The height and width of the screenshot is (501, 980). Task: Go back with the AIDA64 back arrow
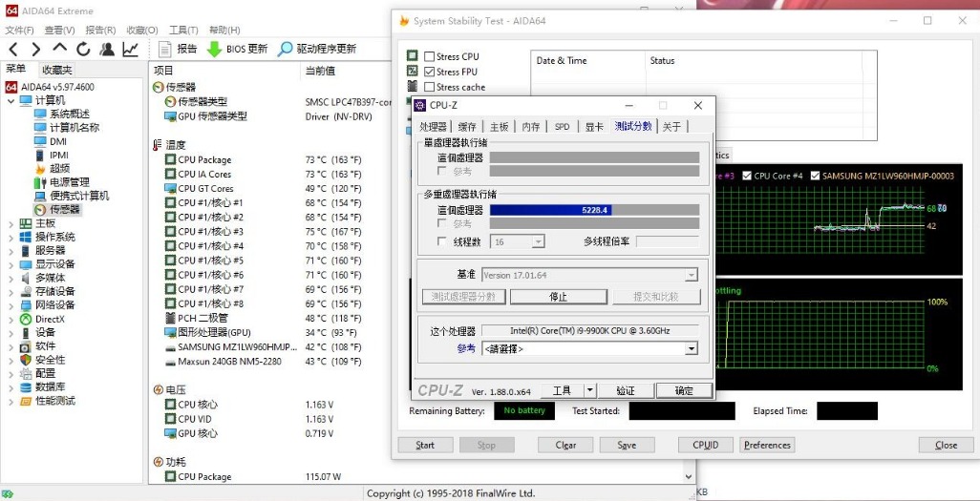click(x=13, y=49)
